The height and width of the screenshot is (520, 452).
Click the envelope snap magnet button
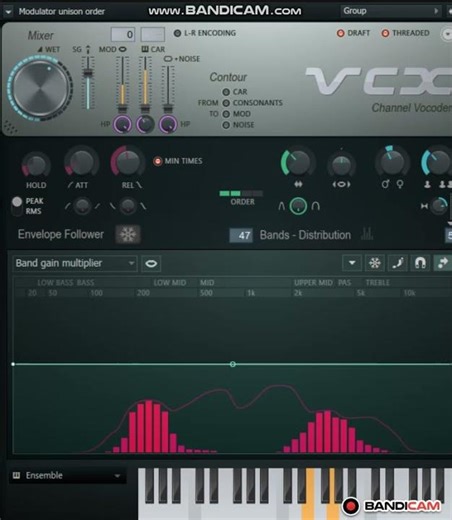[420, 263]
